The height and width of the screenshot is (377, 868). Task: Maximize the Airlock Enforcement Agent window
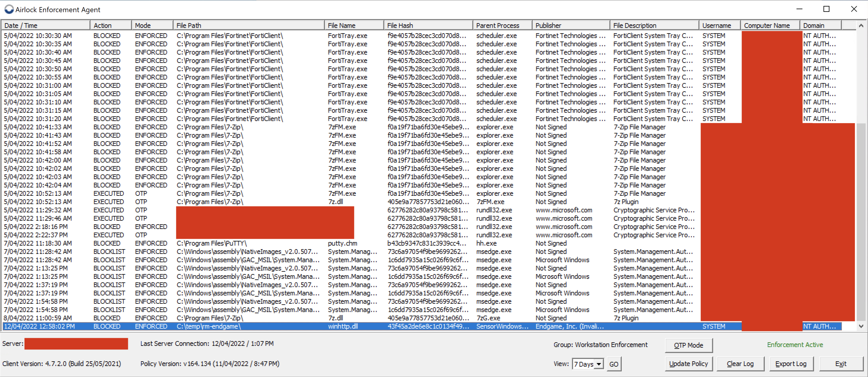[x=826, y=9]
